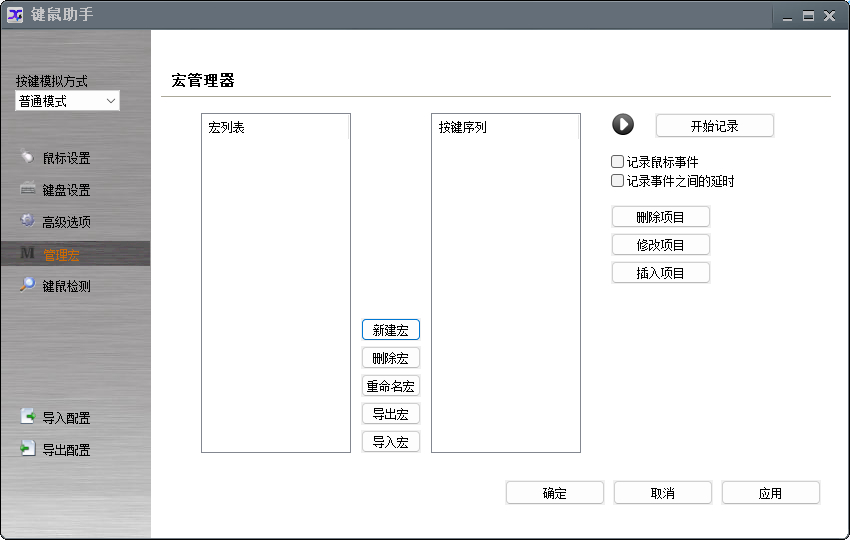
Task: Click the 删除项目 button
Action: coord(660,217)
